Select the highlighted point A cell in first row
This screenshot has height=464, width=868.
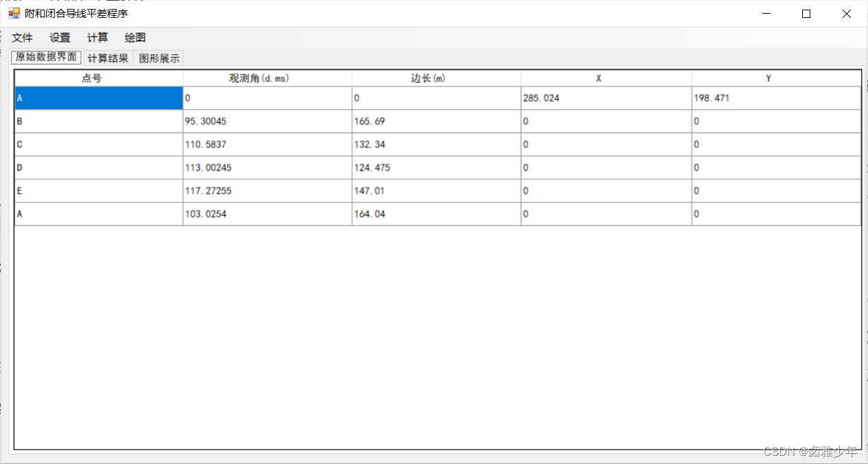[x=99, y=98]
